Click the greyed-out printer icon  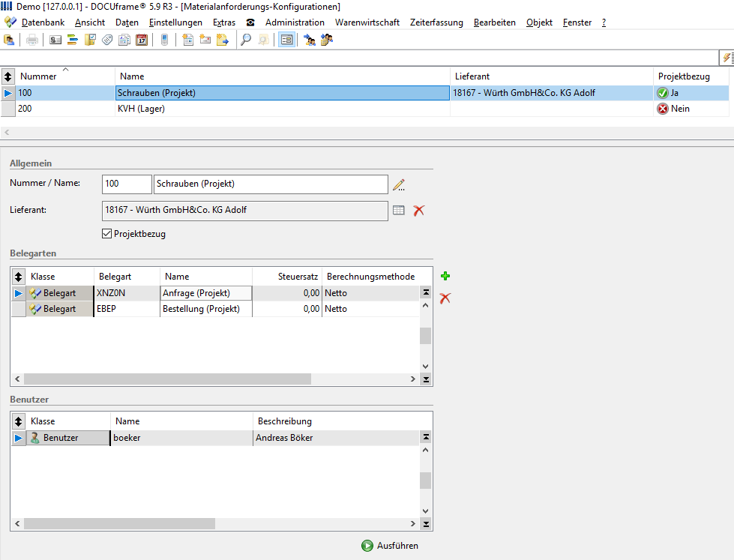tap(31, 40)
